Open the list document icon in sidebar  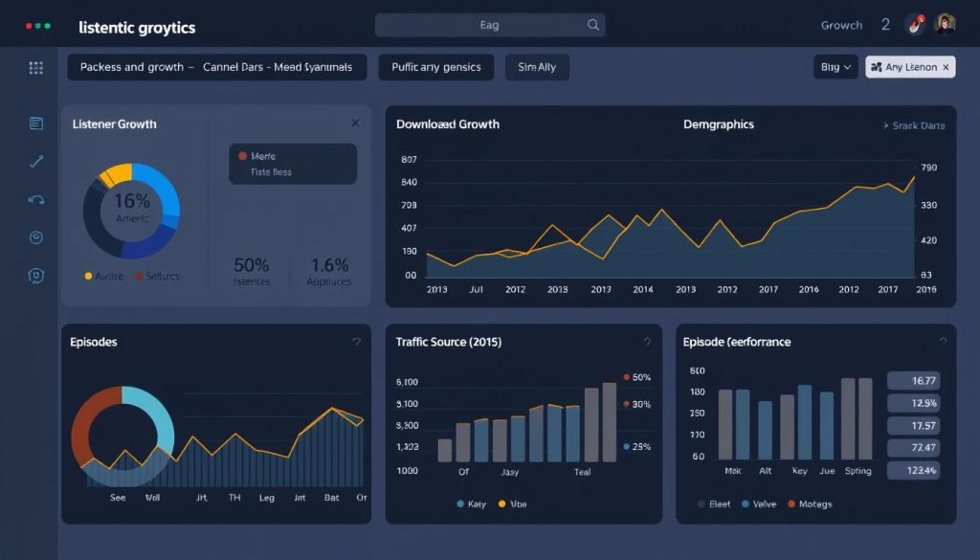coord(36,123)
